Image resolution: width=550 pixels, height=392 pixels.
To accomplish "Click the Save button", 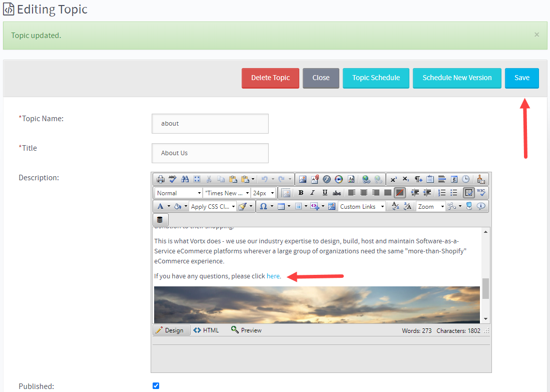I will coord(521,78).
